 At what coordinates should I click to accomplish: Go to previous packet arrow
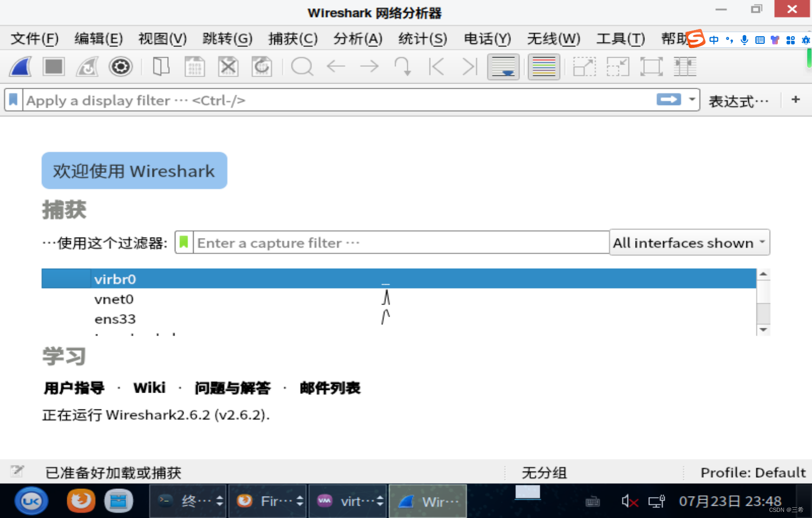(x=336, y=66)
